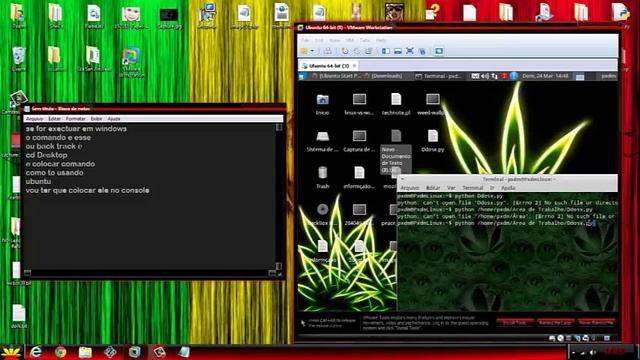Open the Início home folder icon
Image resolution: width=640 pixels, height=360 pixels.
point(322,104)
